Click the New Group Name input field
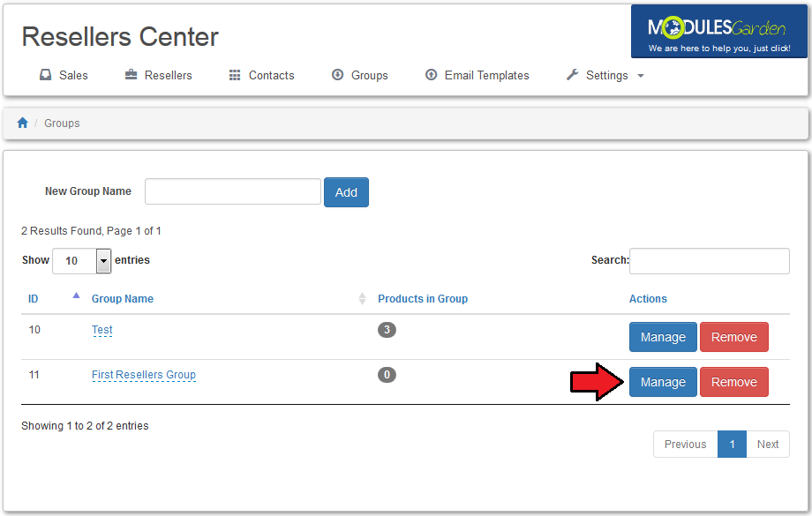 233,191
